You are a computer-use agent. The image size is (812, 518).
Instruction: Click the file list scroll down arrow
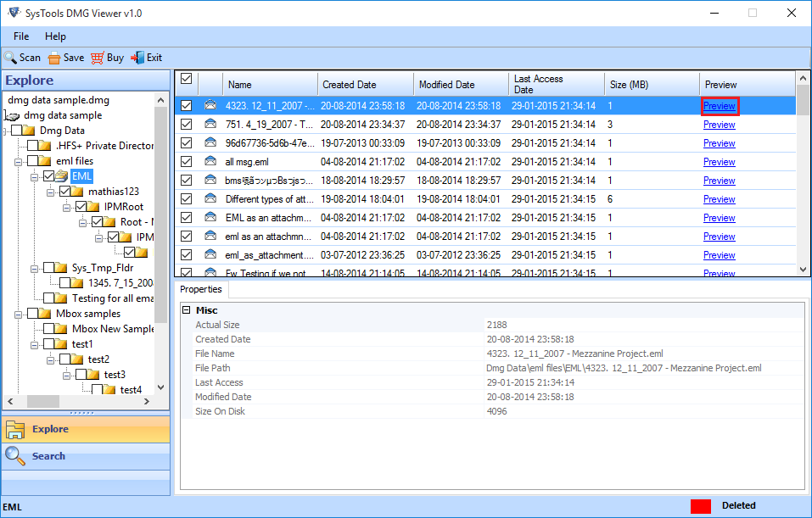pyautogui.click(x=804, y=270)
